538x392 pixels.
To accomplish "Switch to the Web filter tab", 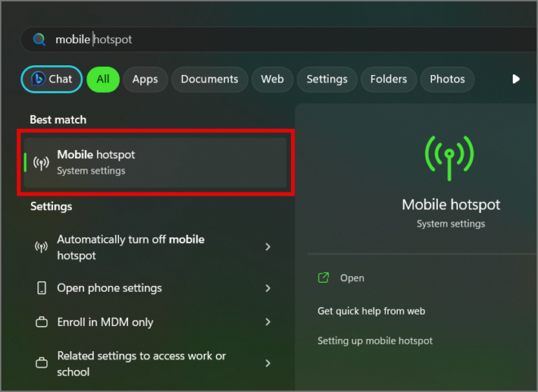I will 272,79.
